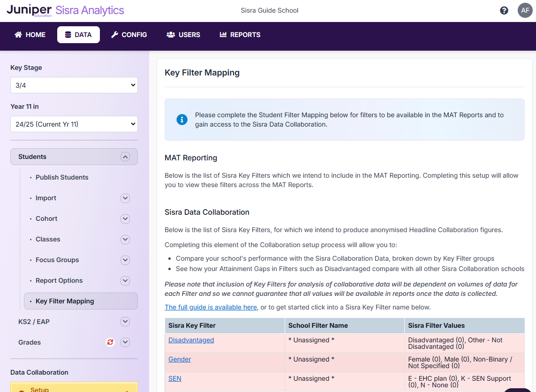Open the 'Year 11 in' dropdown

click(x=74, y=124)
